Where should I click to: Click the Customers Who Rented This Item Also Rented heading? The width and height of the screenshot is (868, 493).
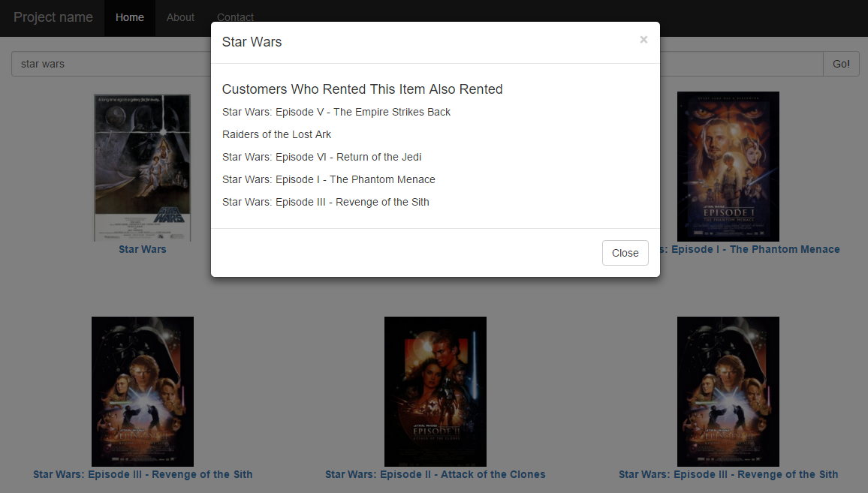pos(362,89)
